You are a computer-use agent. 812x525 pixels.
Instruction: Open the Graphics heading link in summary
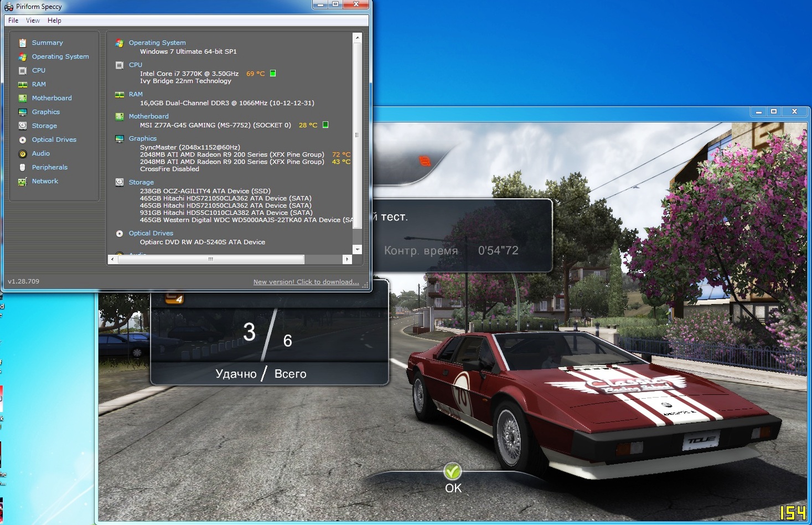coord(143,138)
